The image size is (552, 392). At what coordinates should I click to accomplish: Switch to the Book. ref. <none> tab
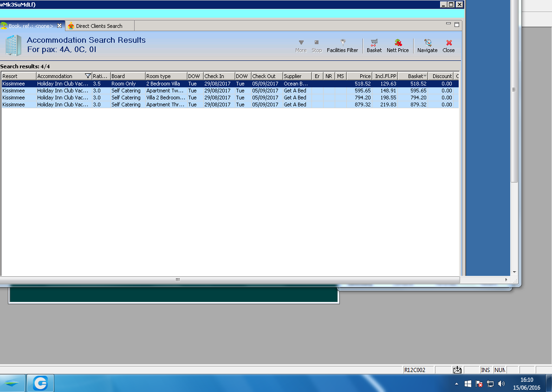point(31,26)
